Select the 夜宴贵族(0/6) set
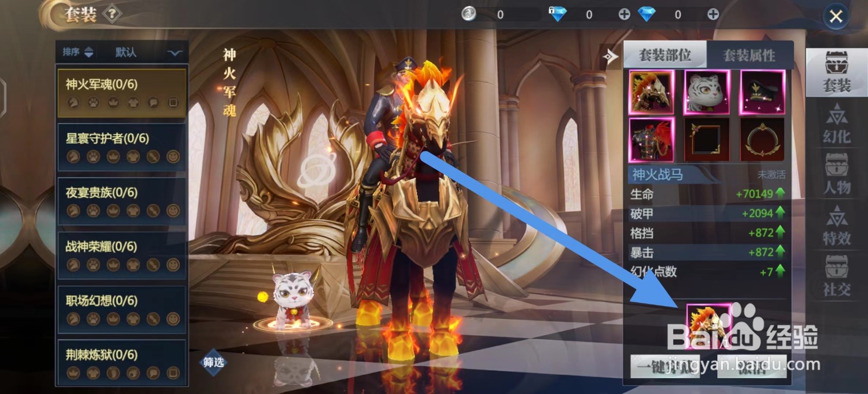 tap(122, 201)
